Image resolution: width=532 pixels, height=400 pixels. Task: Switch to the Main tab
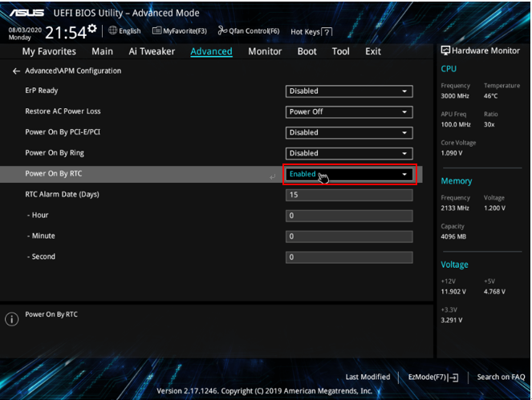pyautogui.click(x=102, y=51)
